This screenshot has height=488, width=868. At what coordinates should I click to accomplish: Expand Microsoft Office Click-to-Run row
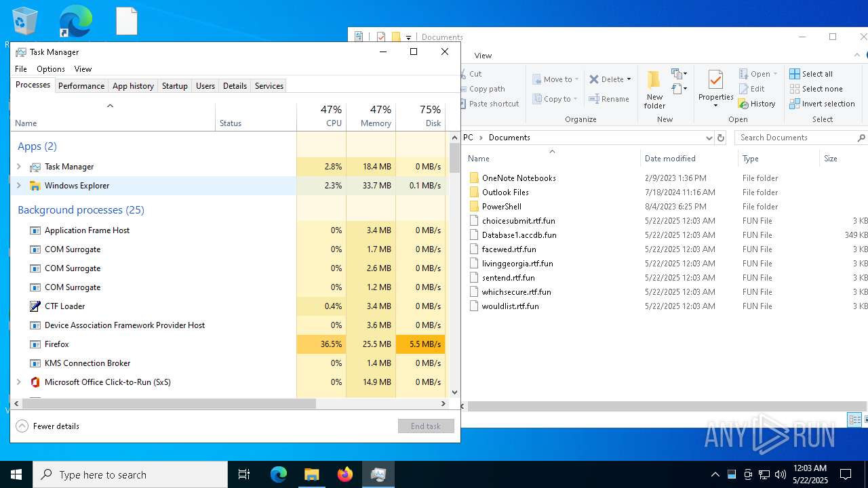18,382
